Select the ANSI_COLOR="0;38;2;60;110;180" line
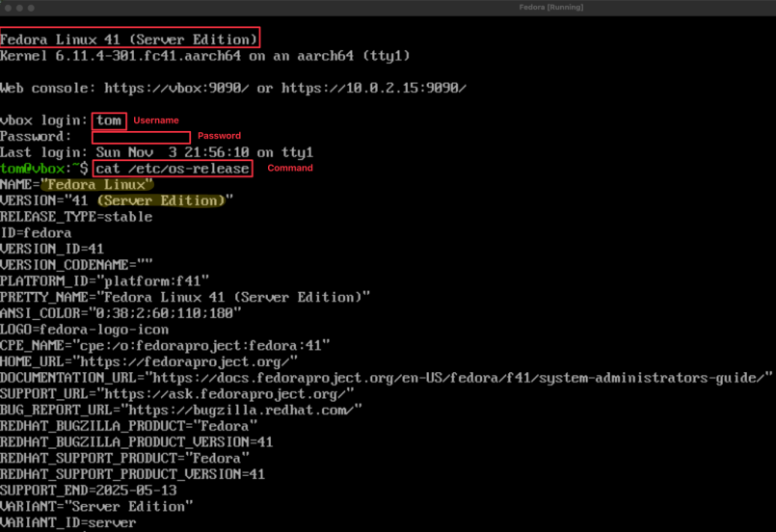Viewport: 776px width, 532px height. (120, 313)
